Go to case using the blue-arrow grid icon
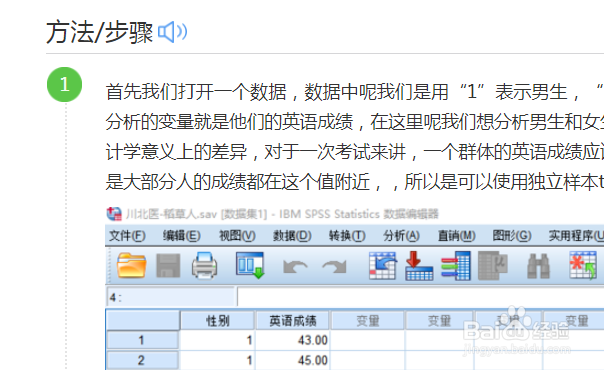The image size is (604, 370). [x=383, y=266]
